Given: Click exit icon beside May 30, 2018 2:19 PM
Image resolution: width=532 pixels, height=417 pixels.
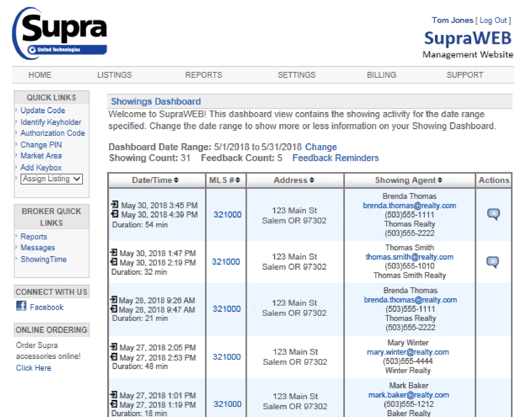Looking at the screenshot, I should coord(114,262).
